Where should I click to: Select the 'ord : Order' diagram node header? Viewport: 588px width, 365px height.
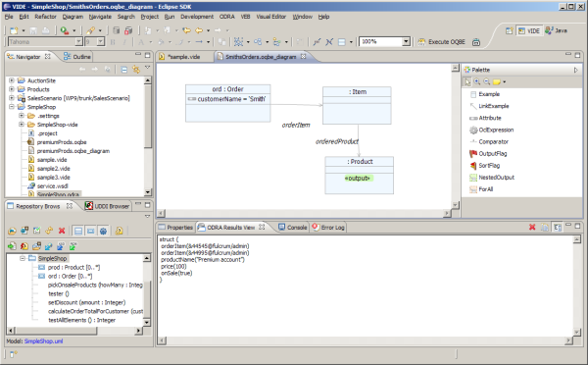[228, 89]
